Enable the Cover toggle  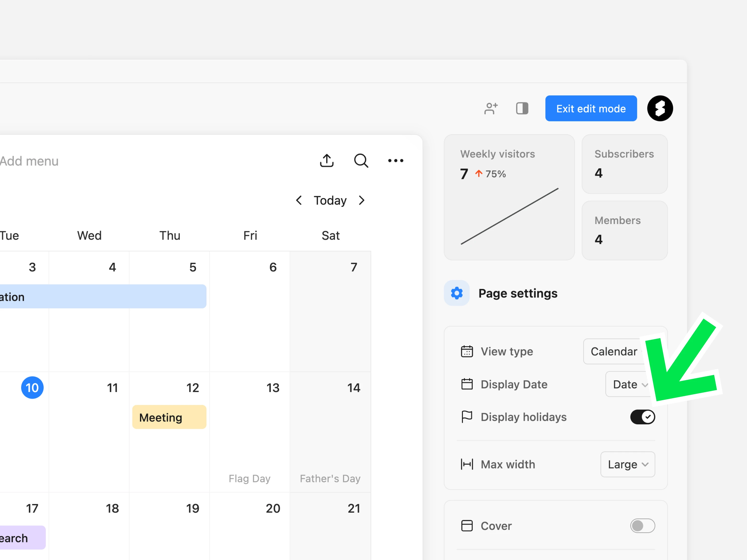pos(642,526)
